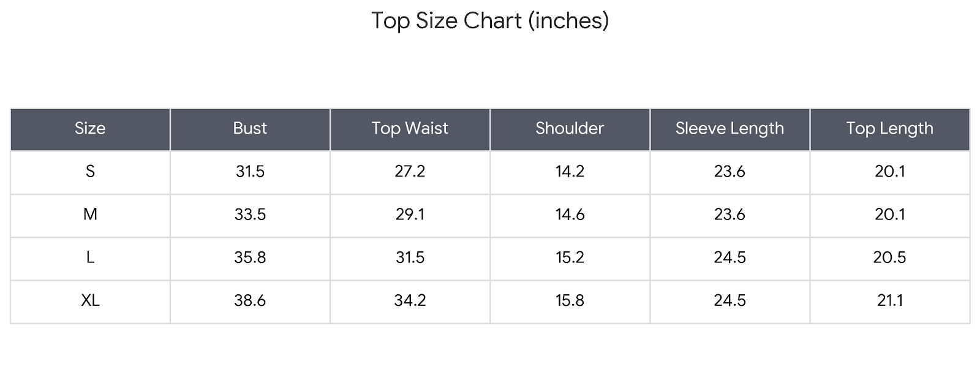980x385 pixels.
Task: Select the M size row label
Action: [x=90, y=215]
